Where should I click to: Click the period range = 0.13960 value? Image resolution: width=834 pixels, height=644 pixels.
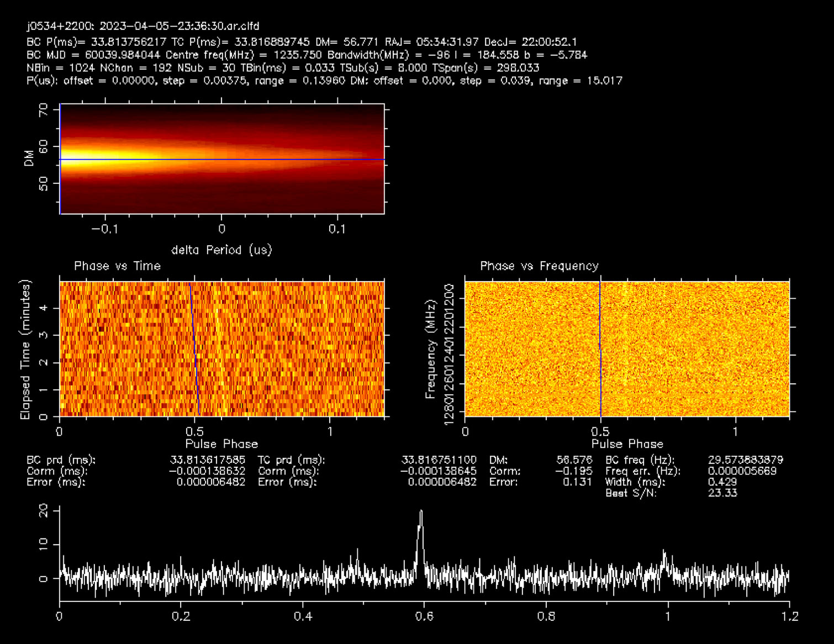[x=300, y=81]
